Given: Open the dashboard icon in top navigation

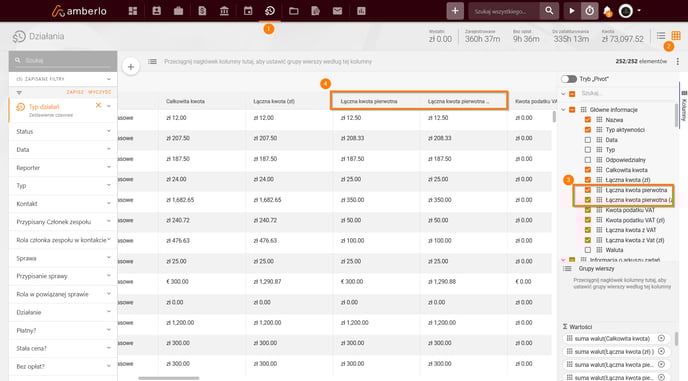Looking at the screenshot, I should pos(133,11).
